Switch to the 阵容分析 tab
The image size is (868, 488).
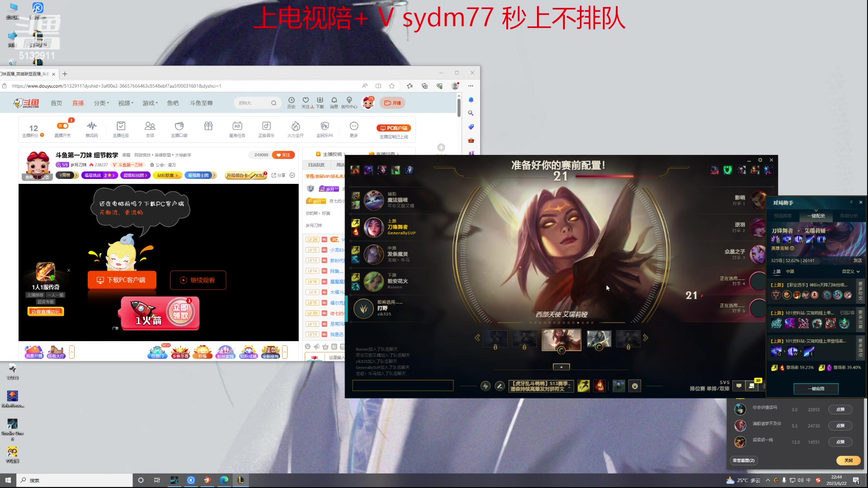click(849, 216)
